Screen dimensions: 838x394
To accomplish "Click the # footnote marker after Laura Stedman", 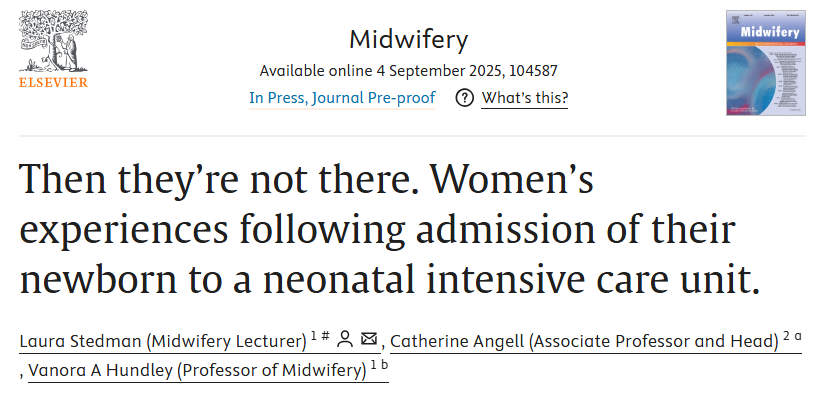I will tap(325, 336).
